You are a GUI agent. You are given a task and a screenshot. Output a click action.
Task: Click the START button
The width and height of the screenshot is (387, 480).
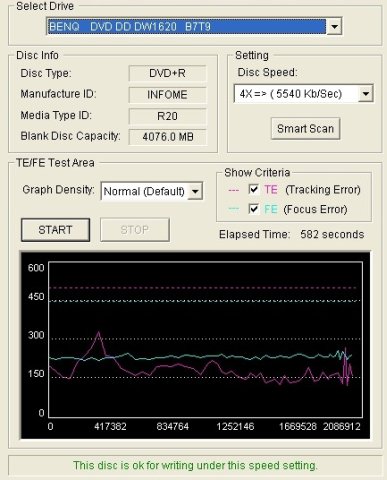pyautogui.click(x=55, y=230)
